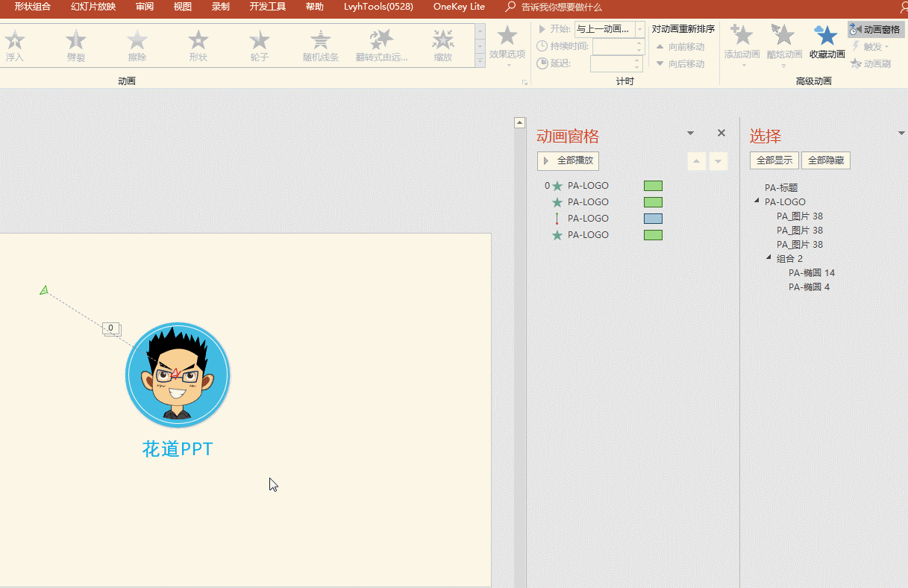Select the 劈裂 animation effect icon
Screen dimensions: 908x588
click(76, 40)
